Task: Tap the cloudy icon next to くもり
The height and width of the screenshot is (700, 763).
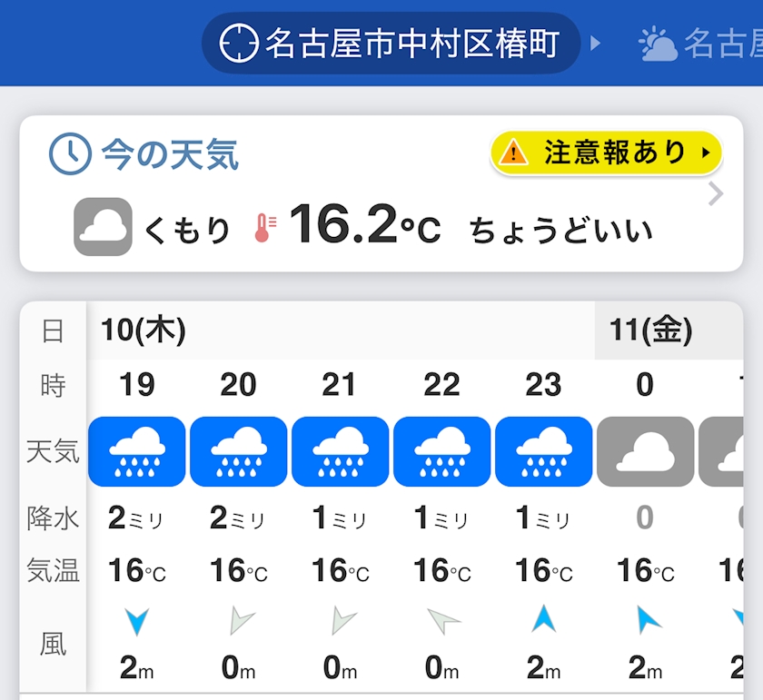Action: [103, 227]
